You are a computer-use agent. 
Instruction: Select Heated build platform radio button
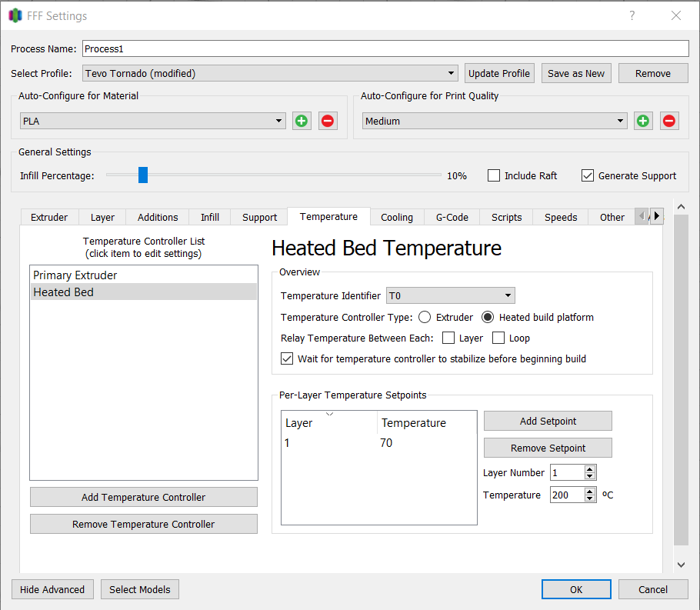pyautogui.click(x=488, y=317)
